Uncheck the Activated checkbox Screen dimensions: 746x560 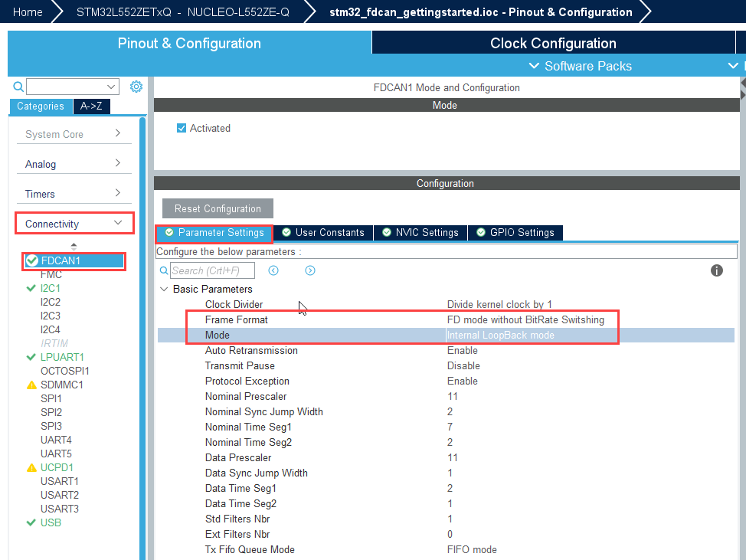point(182,128)
